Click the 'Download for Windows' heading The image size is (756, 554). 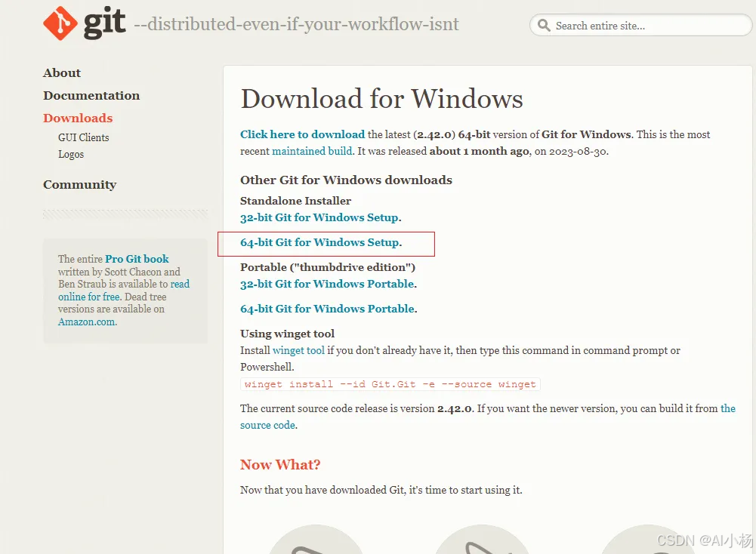[381, 99]
